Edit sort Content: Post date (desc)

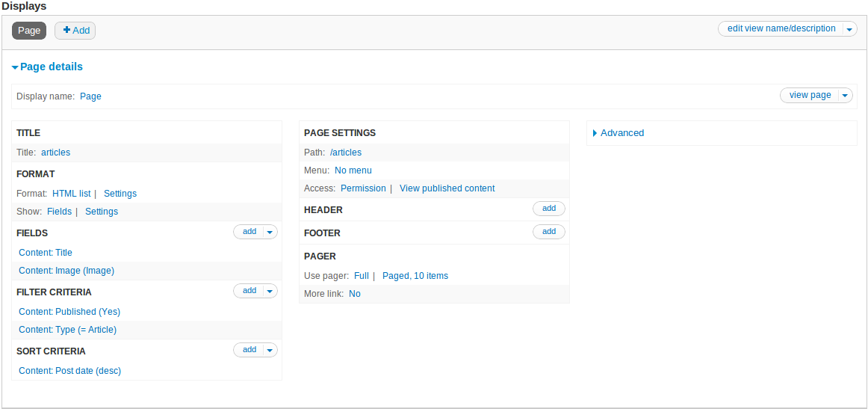[69, 371]
